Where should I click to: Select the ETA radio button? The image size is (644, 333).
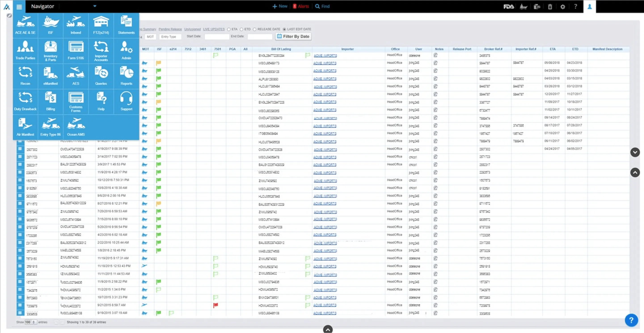pos(229,29)
